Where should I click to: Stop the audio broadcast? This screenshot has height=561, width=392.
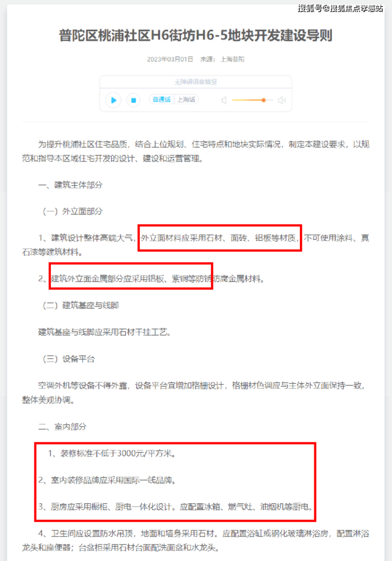(x=133, y=100)
